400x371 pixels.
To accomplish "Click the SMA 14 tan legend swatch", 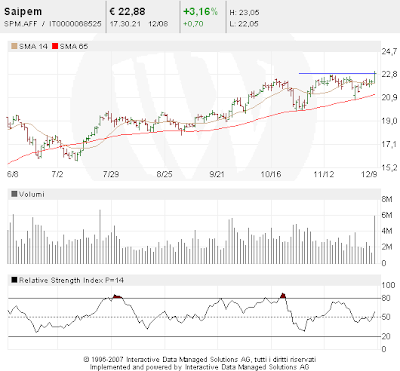I will point(14,46).
